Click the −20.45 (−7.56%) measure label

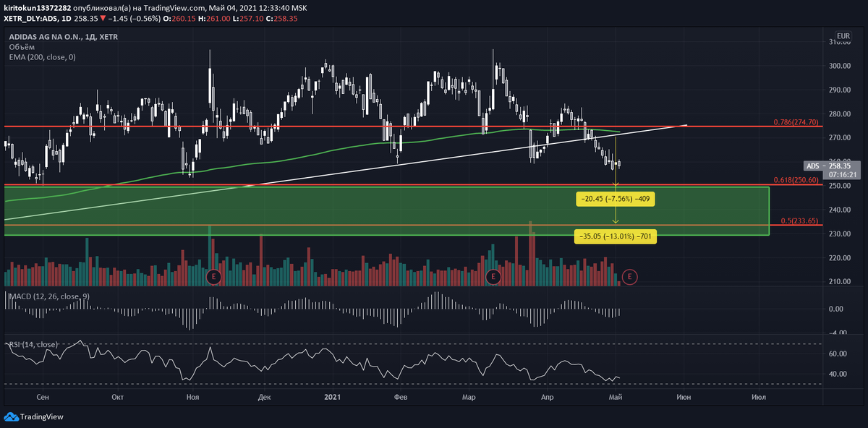(x=616, y=200)
